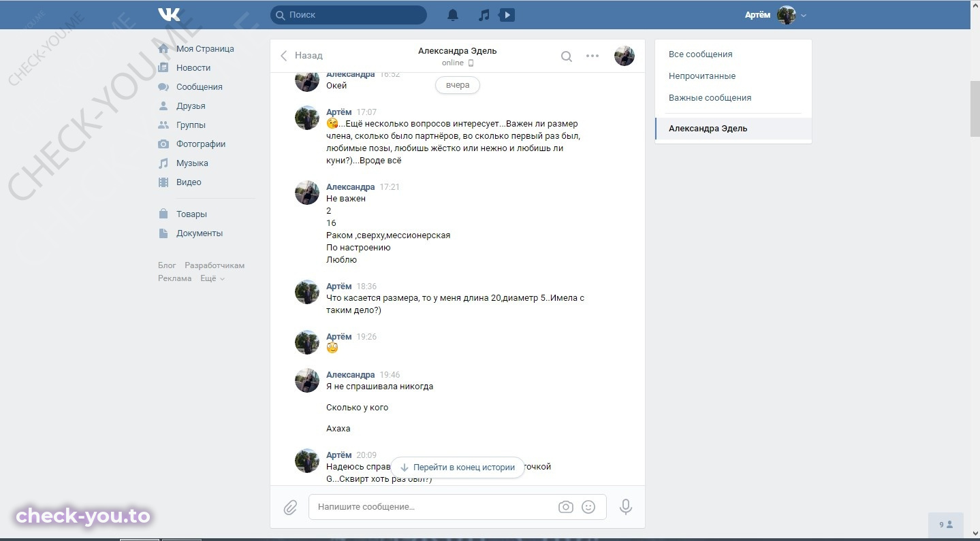Open Александра Эдель name in chat header
Screen dimensions: 980x541
457,51
